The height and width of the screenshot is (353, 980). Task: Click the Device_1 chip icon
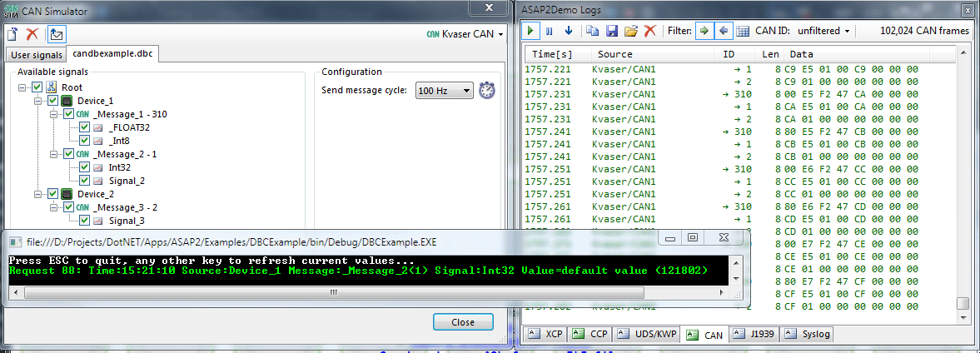67,101
